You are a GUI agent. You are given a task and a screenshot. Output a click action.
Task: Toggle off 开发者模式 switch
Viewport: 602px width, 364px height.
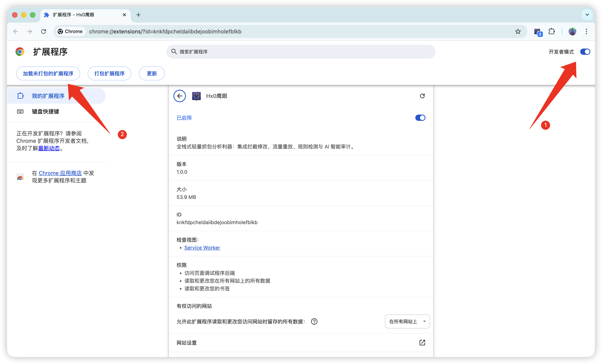tap(585, 52)
